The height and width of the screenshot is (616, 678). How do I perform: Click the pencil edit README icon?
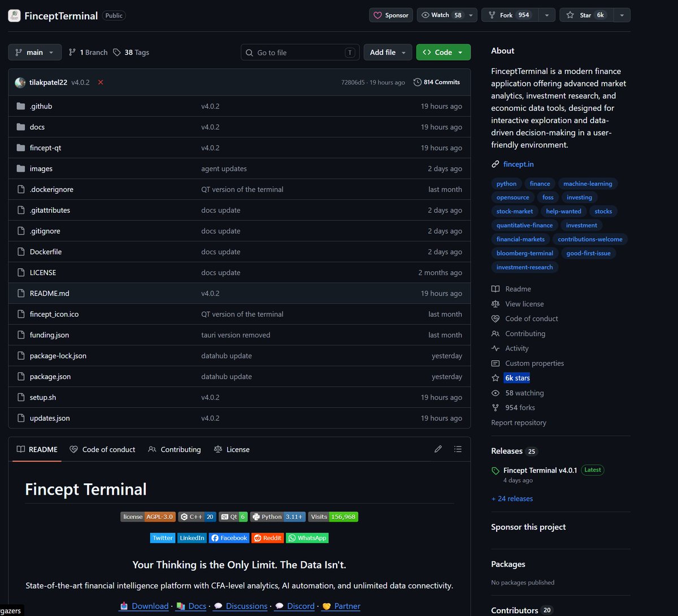point(438,449)
